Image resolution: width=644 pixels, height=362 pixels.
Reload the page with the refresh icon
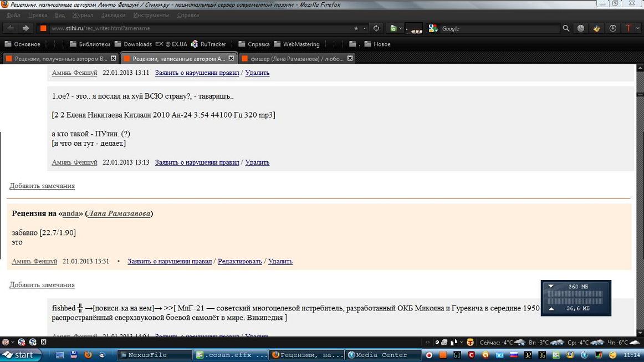pyautogui.click(x=376, y=28)
